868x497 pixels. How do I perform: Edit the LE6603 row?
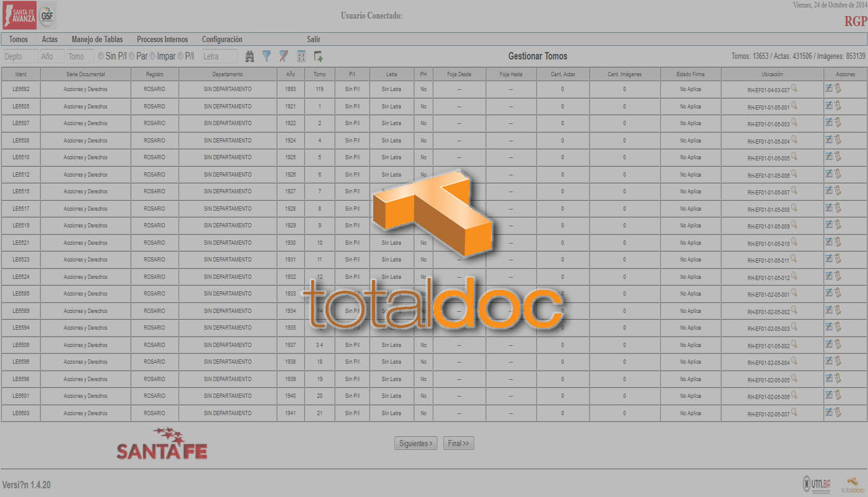click(x=829, y=412)
